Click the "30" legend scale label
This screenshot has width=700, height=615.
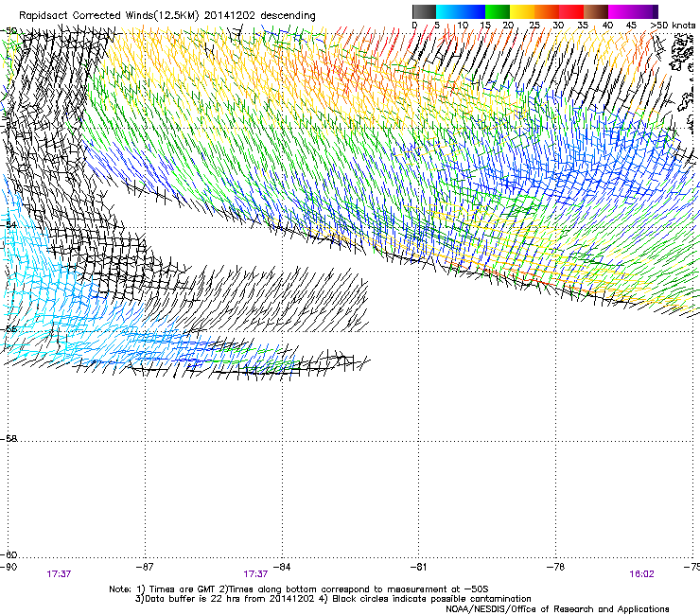(x=558, y=25)
